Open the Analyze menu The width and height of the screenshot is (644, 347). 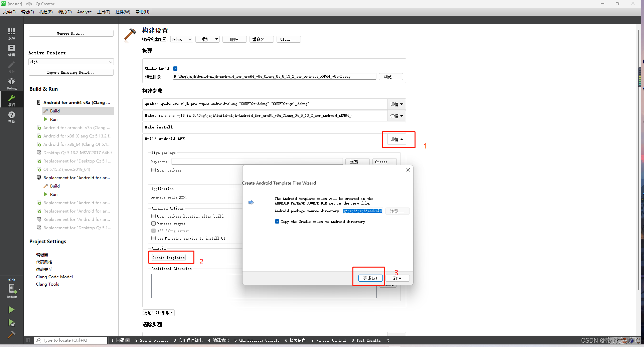(85, 12)
